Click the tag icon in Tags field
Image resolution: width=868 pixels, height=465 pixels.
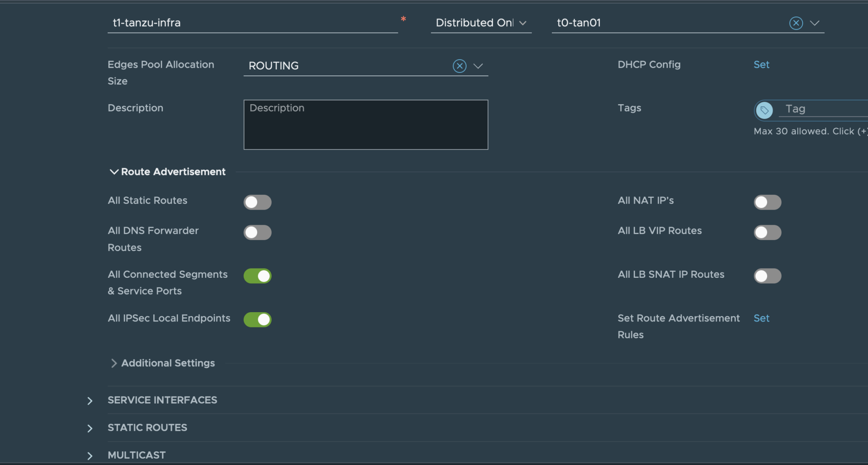(x=764, y=110)
